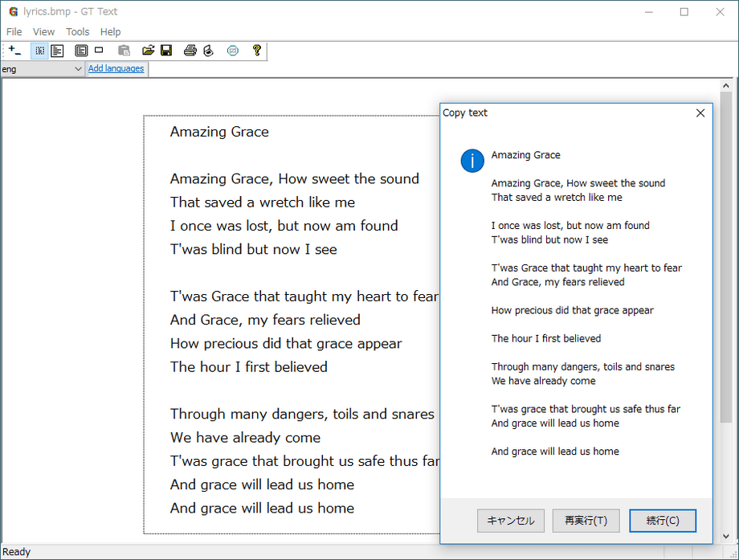
Task: Open a file with the folder icon
Action: [x=148, y=51]
